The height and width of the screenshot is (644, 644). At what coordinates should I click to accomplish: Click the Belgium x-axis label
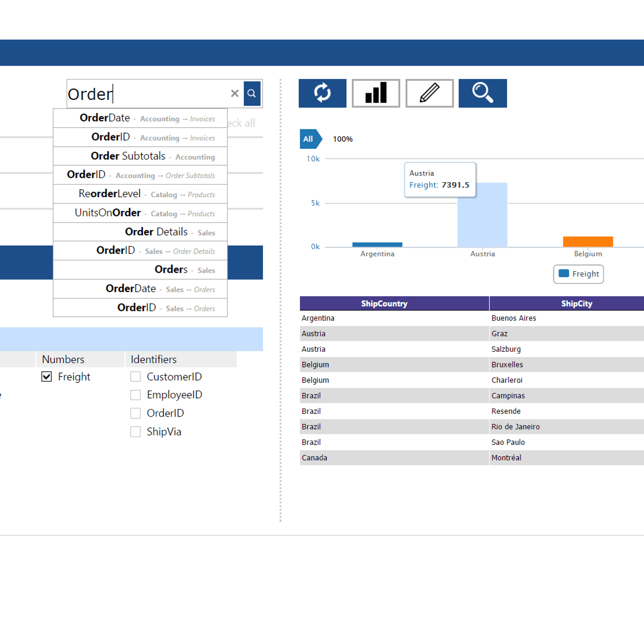point(588,254)
